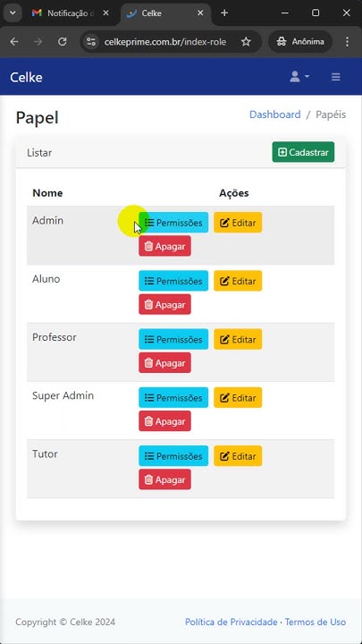Bookmark this page using star icon
362x644 pixels.
point(246,41)
